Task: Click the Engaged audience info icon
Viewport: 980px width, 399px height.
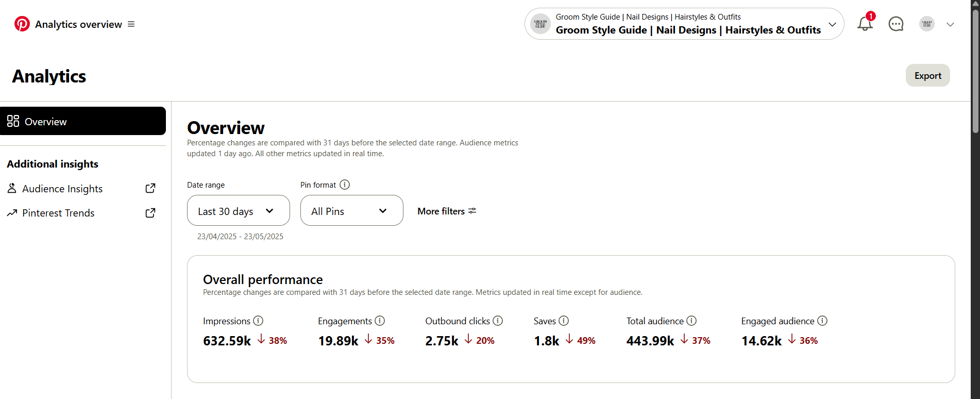Action: point(822,321)
